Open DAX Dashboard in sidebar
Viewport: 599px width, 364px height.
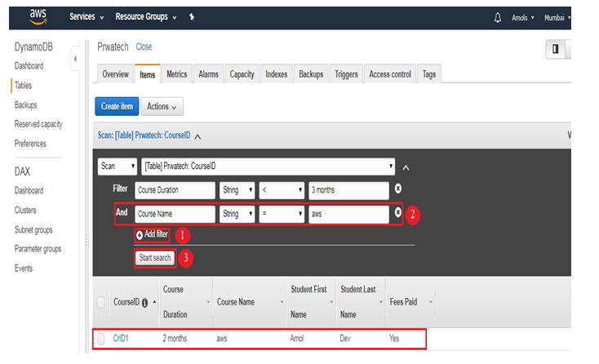29,190
